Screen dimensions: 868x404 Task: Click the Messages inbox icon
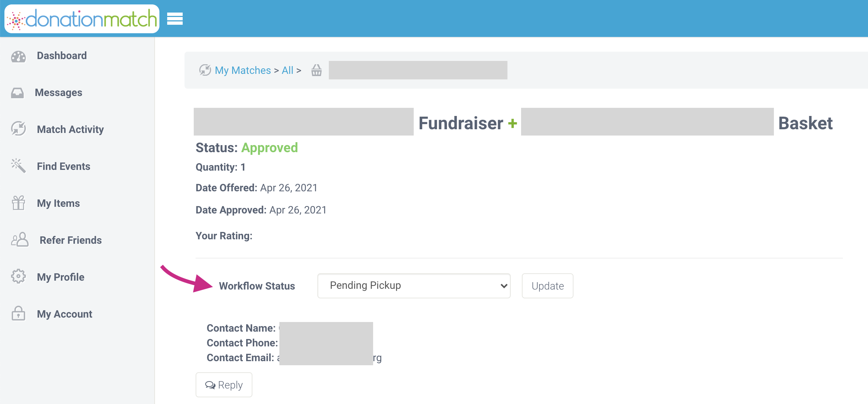point(17,93)
